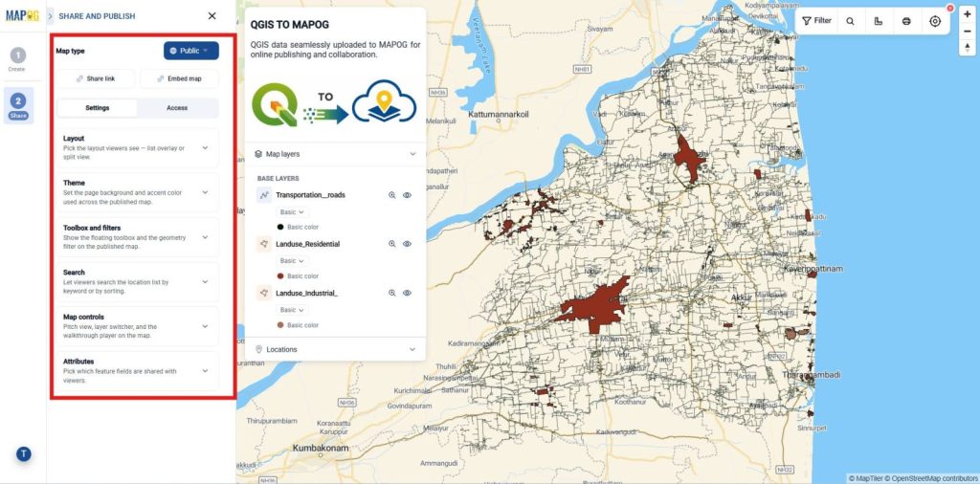Switch to the Access tab
The height and width of the screenshot is (484, 980).
pyautogui.click(x=177, y=108)
